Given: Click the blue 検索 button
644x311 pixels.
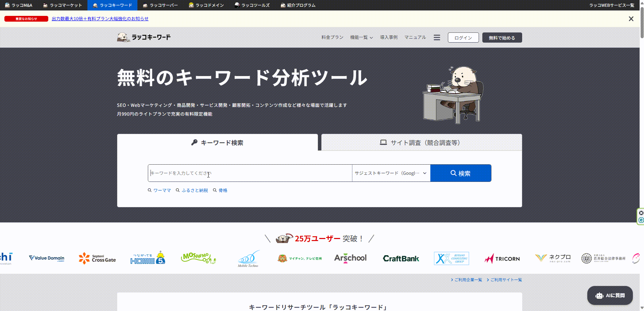Looking at the screenshot, I should [x=461, y=173].
